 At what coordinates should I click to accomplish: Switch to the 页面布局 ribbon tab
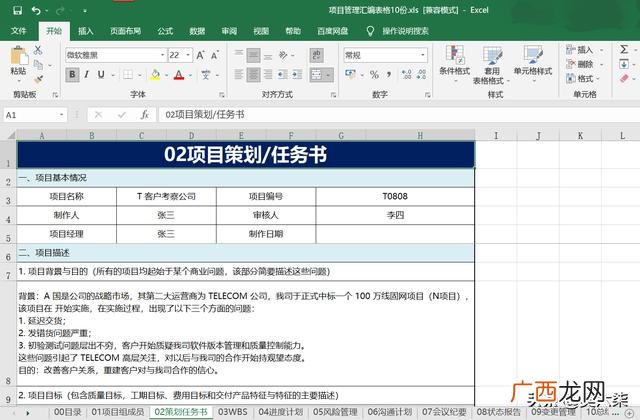click(125, 31)
